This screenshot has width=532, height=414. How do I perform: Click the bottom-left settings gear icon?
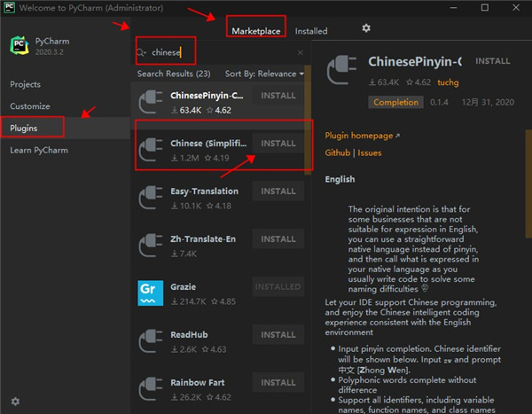tap(15, 402)
